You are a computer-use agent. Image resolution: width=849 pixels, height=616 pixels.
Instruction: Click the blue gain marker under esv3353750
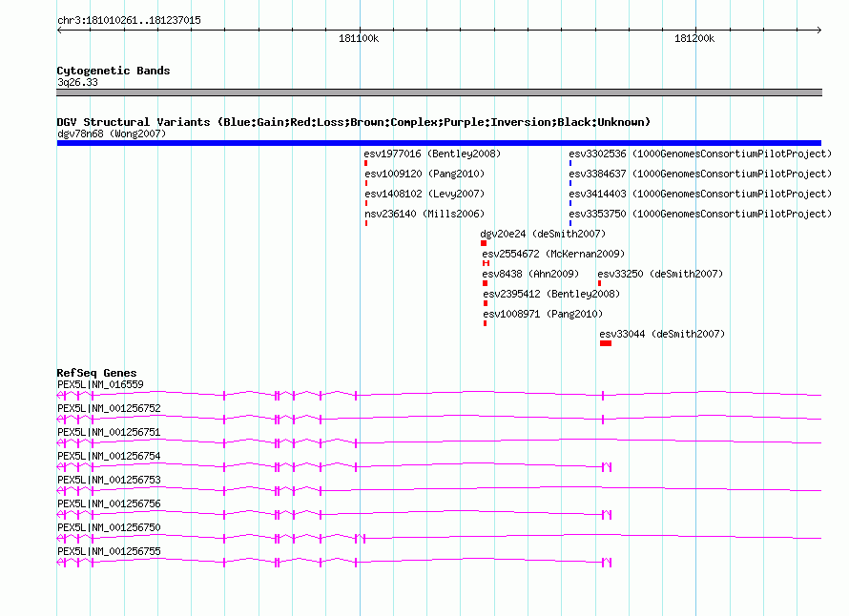tap(570, 223)
